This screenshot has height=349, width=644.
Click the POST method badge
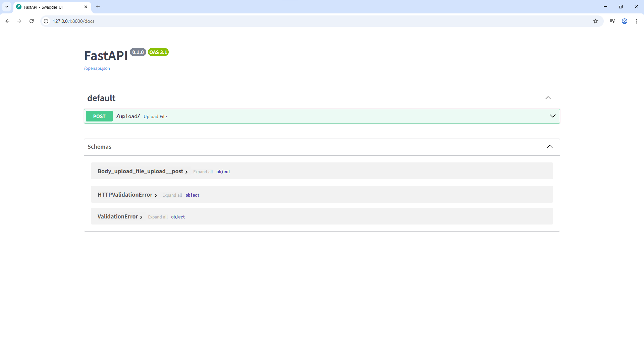pos(99,116)
